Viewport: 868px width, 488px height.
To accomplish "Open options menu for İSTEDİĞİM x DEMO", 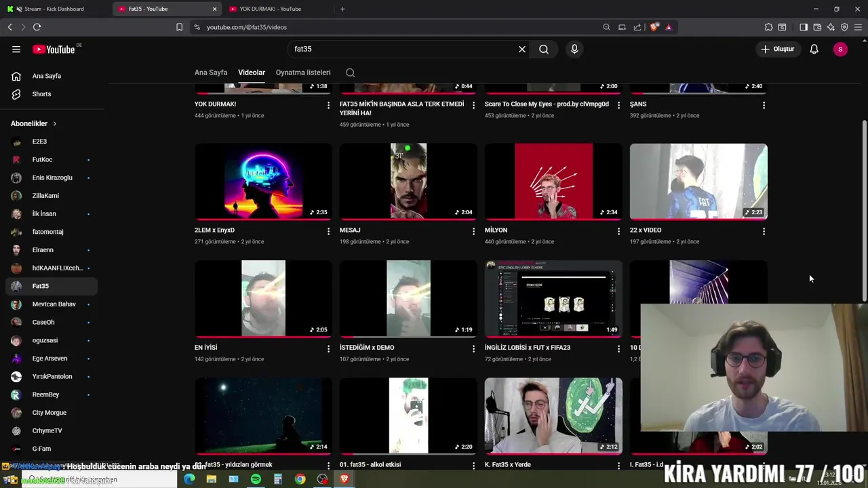I will point(473,348).
